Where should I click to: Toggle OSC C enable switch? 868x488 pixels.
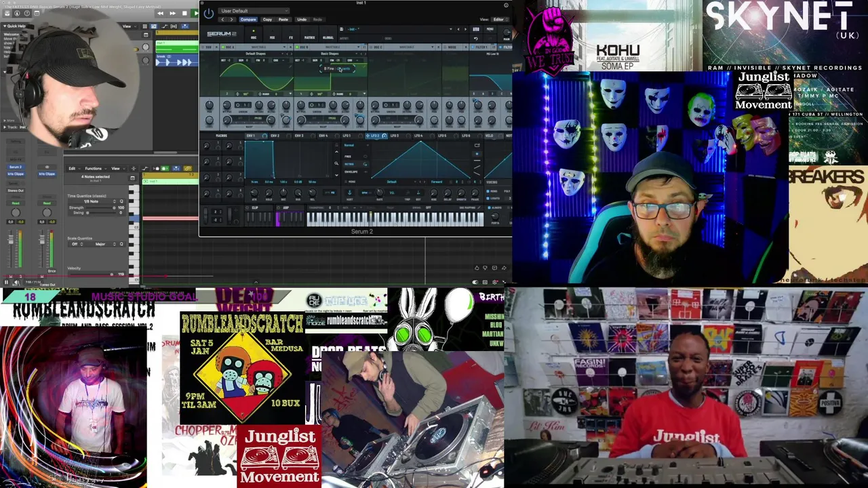pos(371,47)
